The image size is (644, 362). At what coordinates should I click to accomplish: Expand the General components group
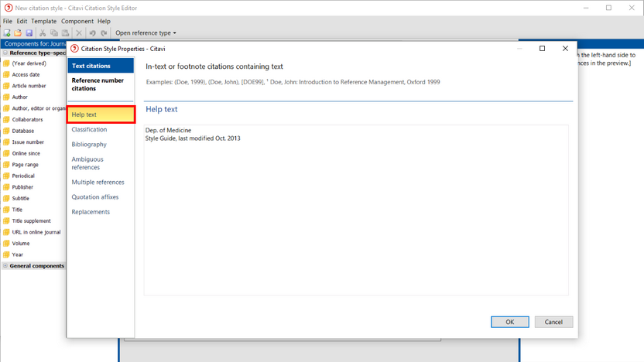pos(5,266)
